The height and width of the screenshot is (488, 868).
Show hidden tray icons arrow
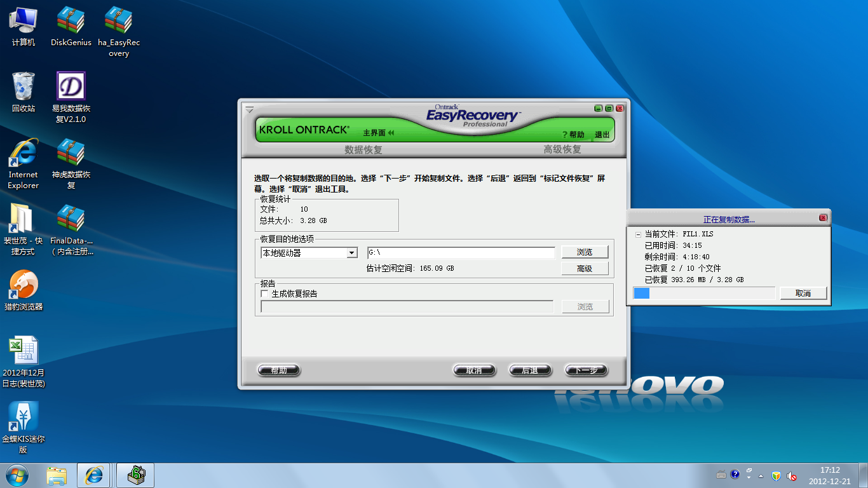pyautogui.click(x=762, y=475)
